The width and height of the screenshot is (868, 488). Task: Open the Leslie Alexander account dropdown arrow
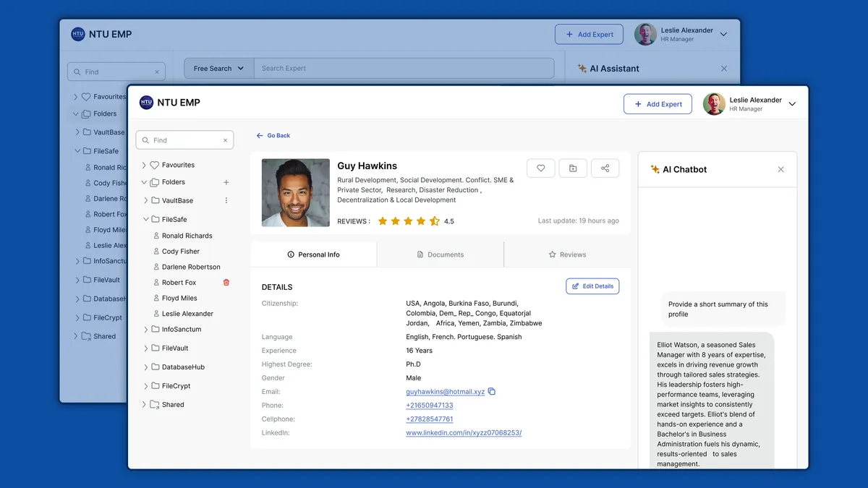792,104
